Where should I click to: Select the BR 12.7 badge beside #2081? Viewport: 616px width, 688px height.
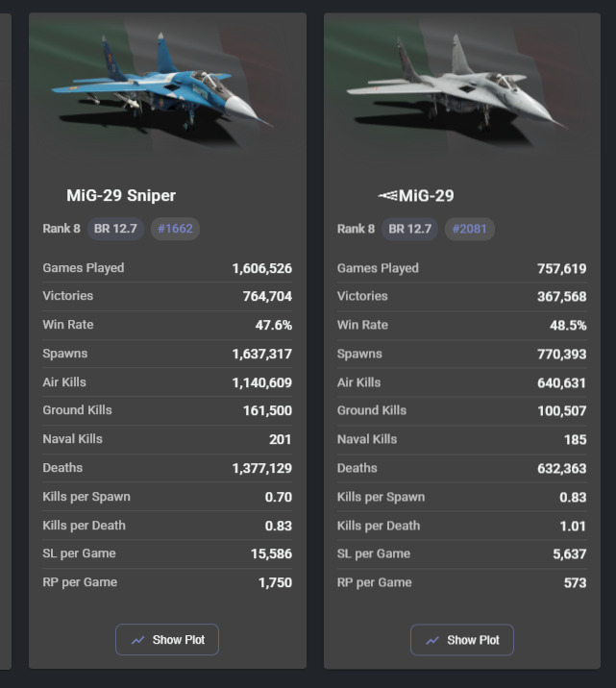[x=410, y=230]
